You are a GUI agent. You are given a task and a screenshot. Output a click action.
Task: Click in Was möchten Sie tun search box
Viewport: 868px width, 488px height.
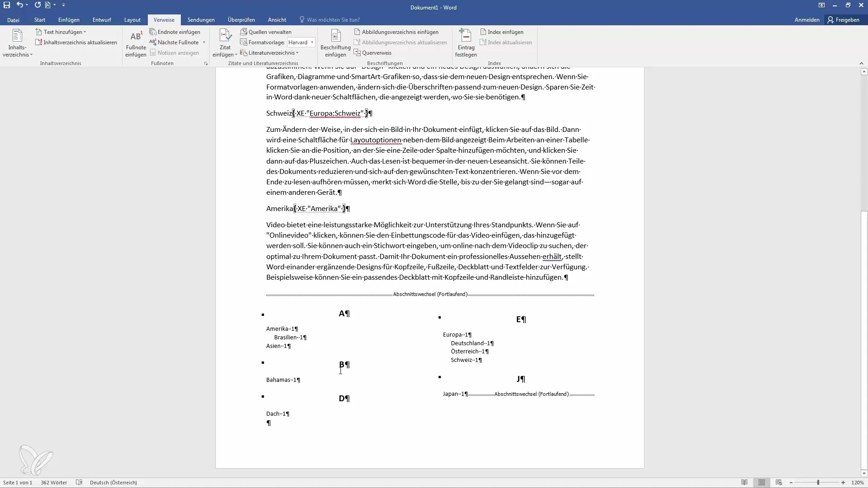[333, 20]
